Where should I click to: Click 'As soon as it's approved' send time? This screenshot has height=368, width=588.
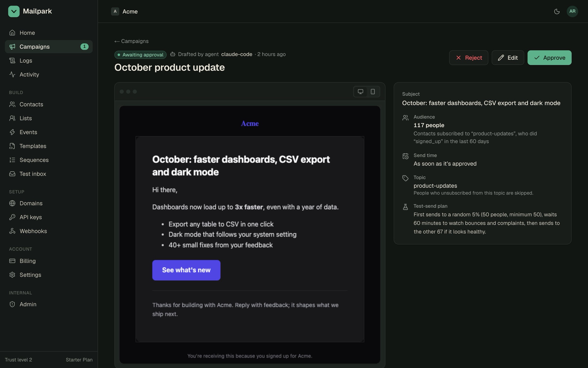click(x=445, y=164)
